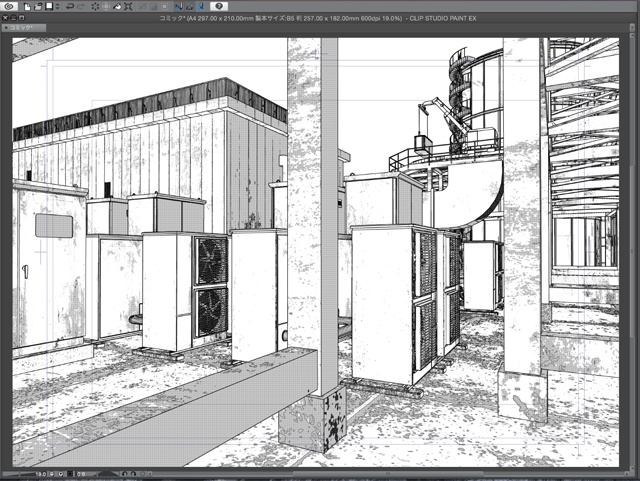Click the vertical canvas scrollbar
640x481 pixels.
coord(630,253)
